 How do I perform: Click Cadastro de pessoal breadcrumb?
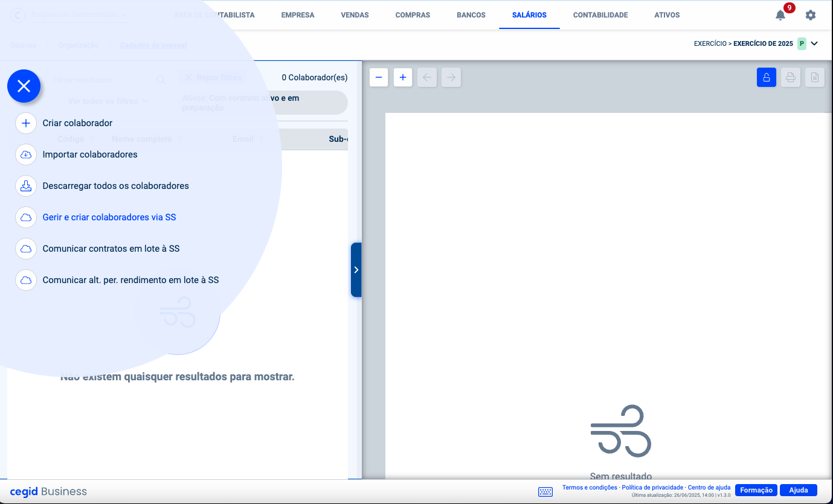(153, 45)
